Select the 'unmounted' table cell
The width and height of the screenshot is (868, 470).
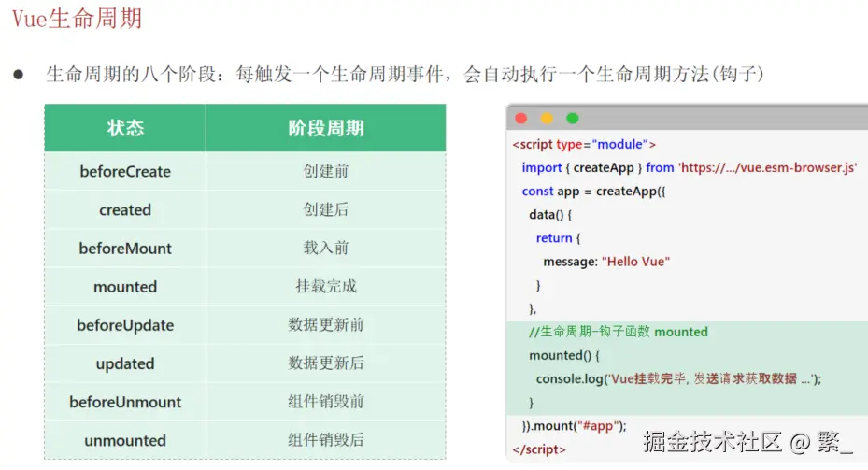[125, 440]
